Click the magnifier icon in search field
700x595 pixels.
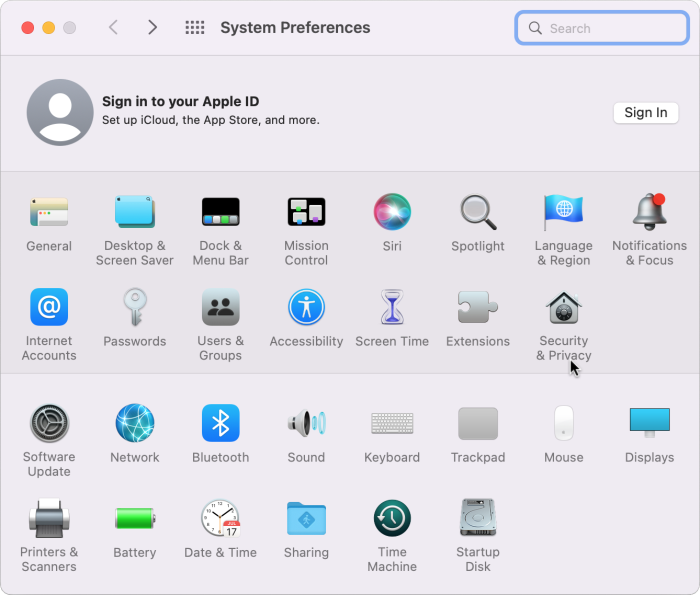pyautogui.click(x=535, y=28)
